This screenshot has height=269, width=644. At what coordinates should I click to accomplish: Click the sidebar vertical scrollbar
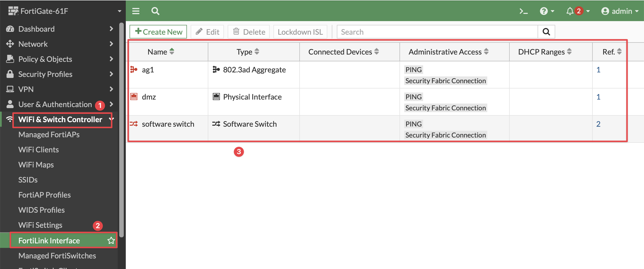pyautogui.click(x=122, y=130)
